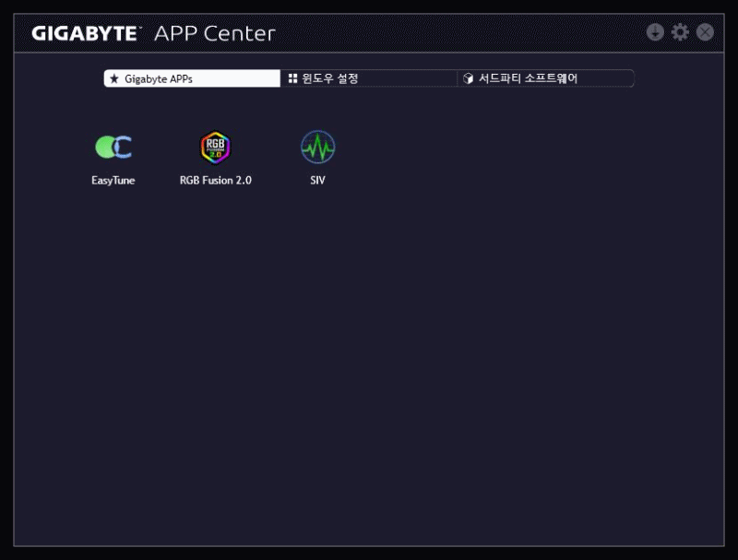Viewport: 738px width, 560px height.
Task: Switch to the 서드파티 소프트웨어 tab
Action: [545, 78]
